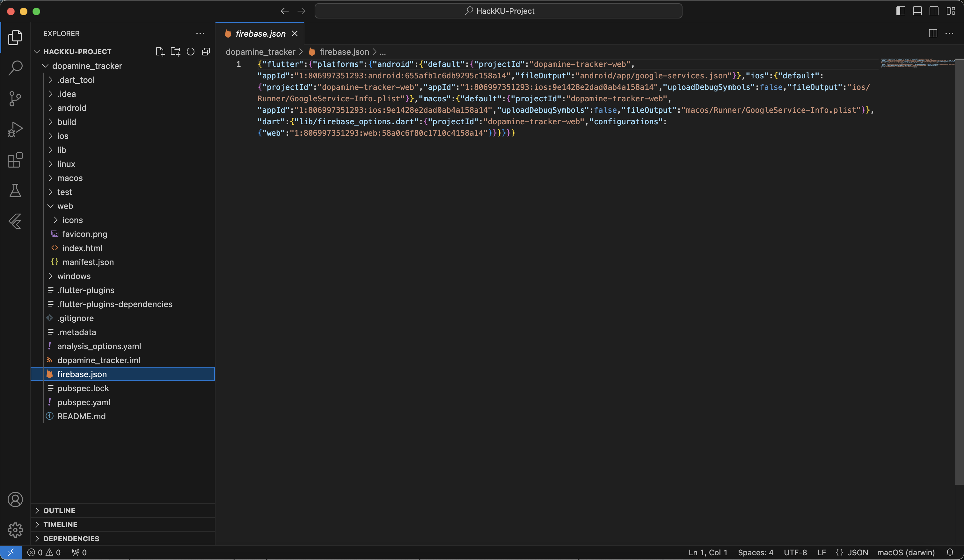Click Spaces: 4 indentation setting

[x=755, y=552]
